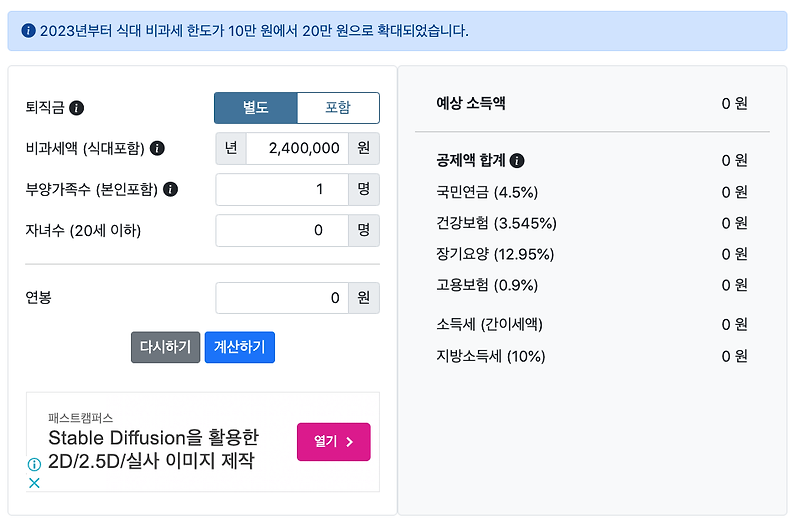Click info icon in blue notice banner
This screenshot has height=524, width=800.
(29, 31)
